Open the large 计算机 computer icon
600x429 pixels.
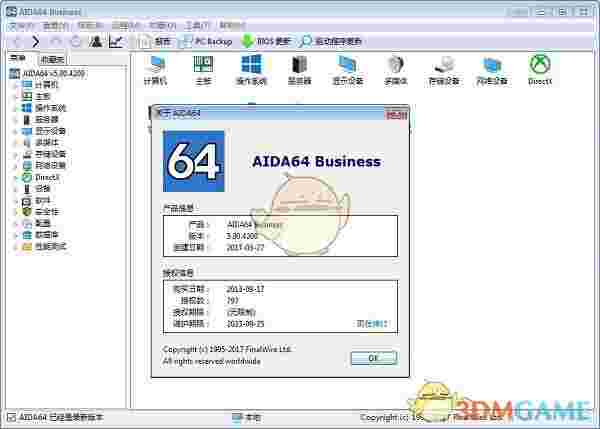point(155,70)
